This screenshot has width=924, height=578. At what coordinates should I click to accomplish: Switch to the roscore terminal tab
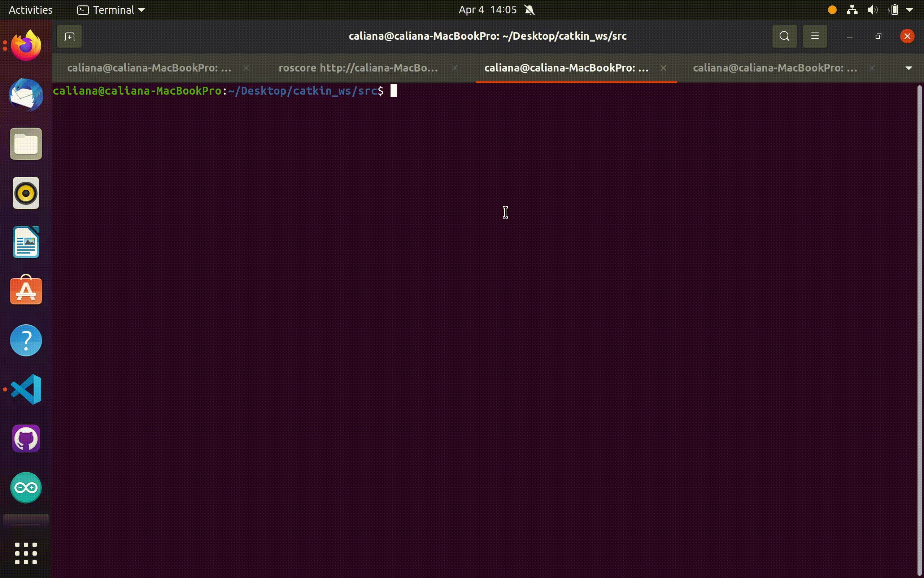point(358,68)
